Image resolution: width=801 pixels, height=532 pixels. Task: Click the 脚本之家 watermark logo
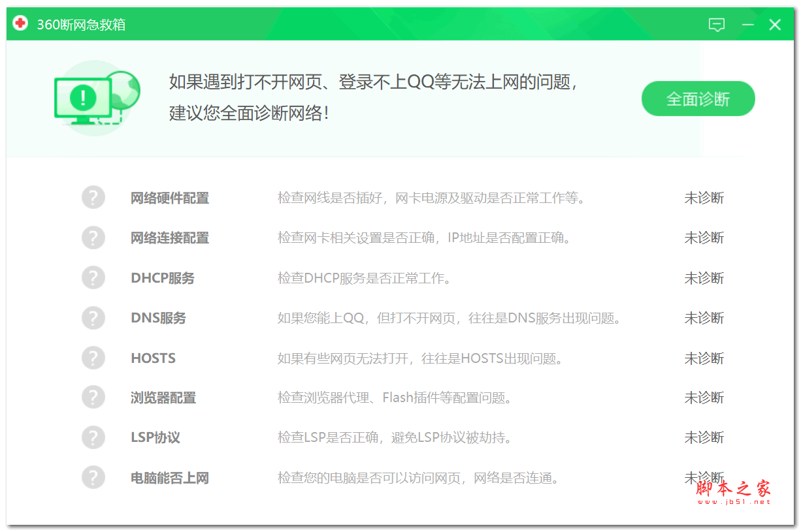pyautogui.click(x=734, y=488)
